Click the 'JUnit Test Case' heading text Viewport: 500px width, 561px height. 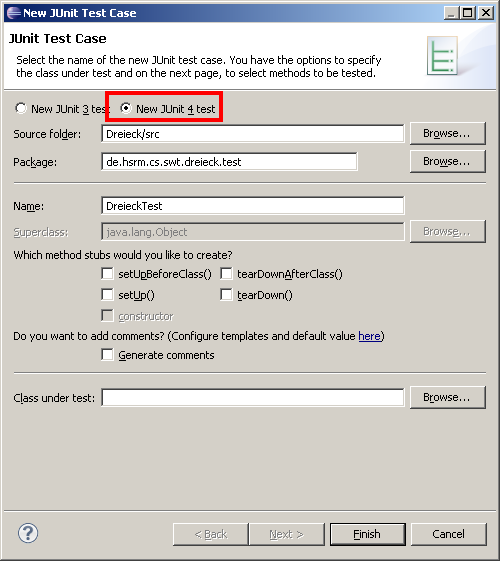coord(58,38)
